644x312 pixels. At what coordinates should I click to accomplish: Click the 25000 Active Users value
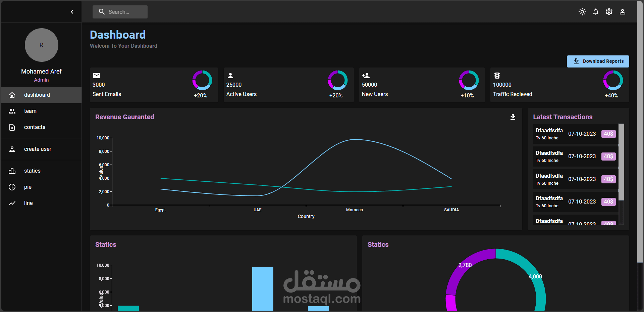pyautogui.click(x=234, y=85)
